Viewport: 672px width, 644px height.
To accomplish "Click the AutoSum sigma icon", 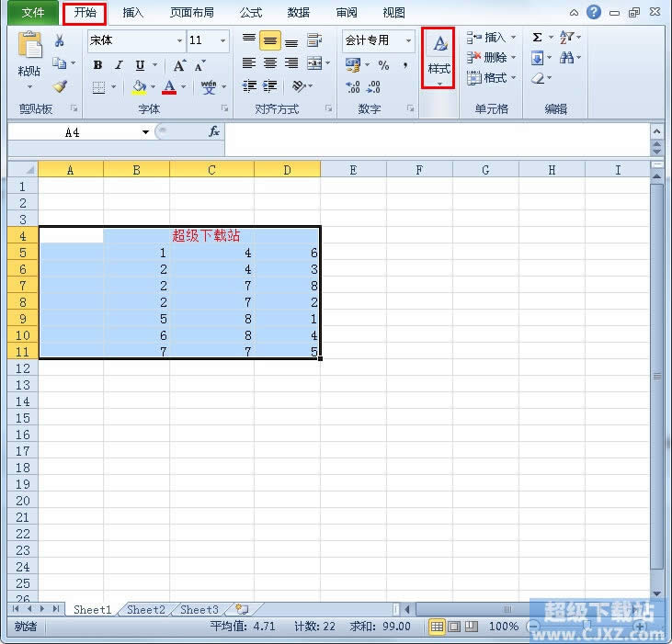I will [x=538, y=38].
